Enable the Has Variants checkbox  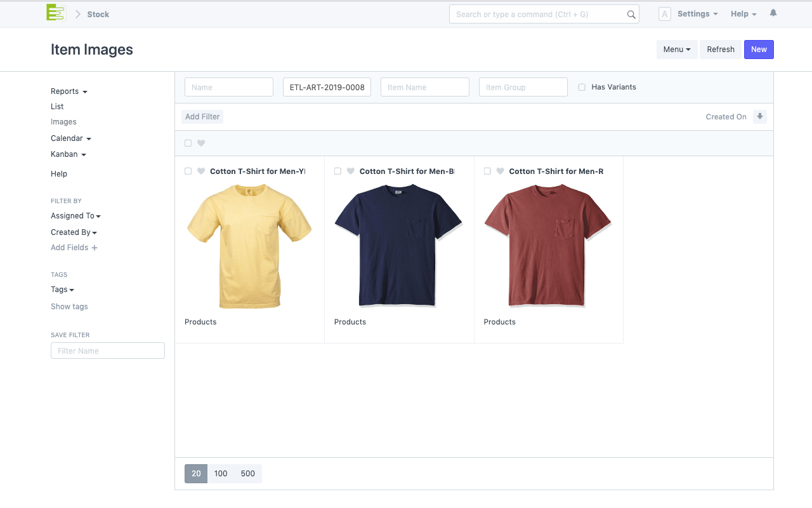click(x=582, y=88)
